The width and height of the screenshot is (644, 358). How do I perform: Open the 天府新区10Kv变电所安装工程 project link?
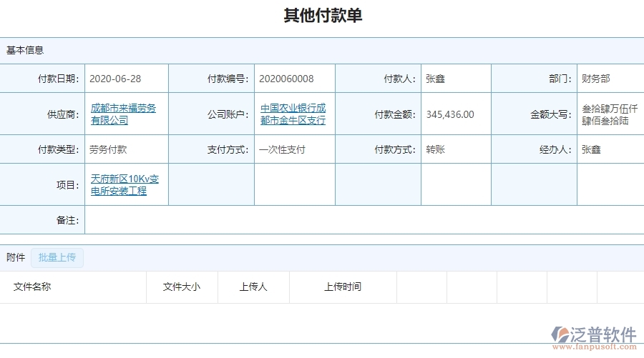pyautogui.click(x=125, y=185)
